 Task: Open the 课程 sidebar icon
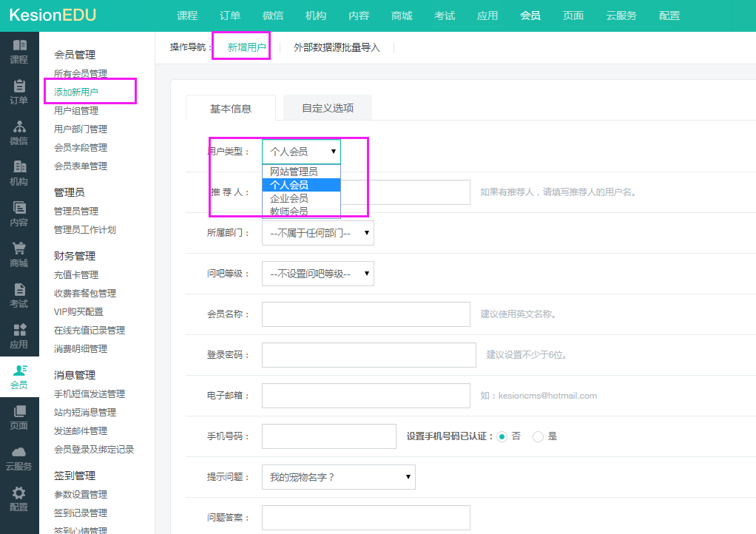click(19, 46)
